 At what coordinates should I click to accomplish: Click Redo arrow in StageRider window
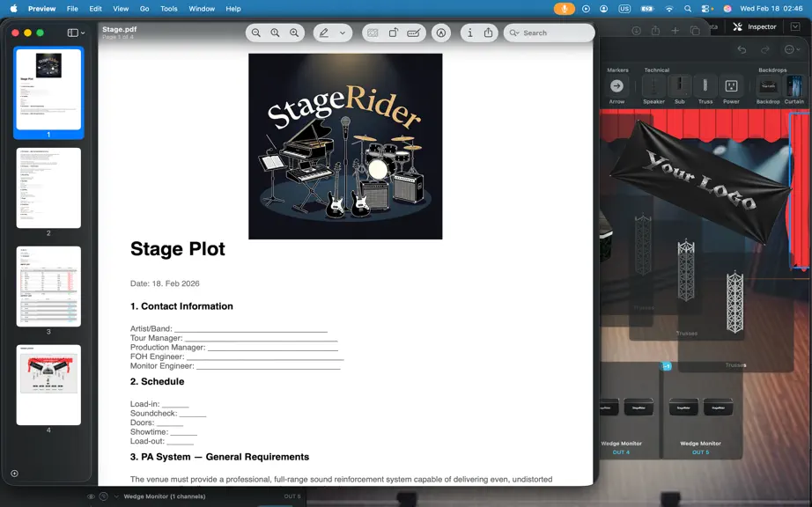coord(764,49)
